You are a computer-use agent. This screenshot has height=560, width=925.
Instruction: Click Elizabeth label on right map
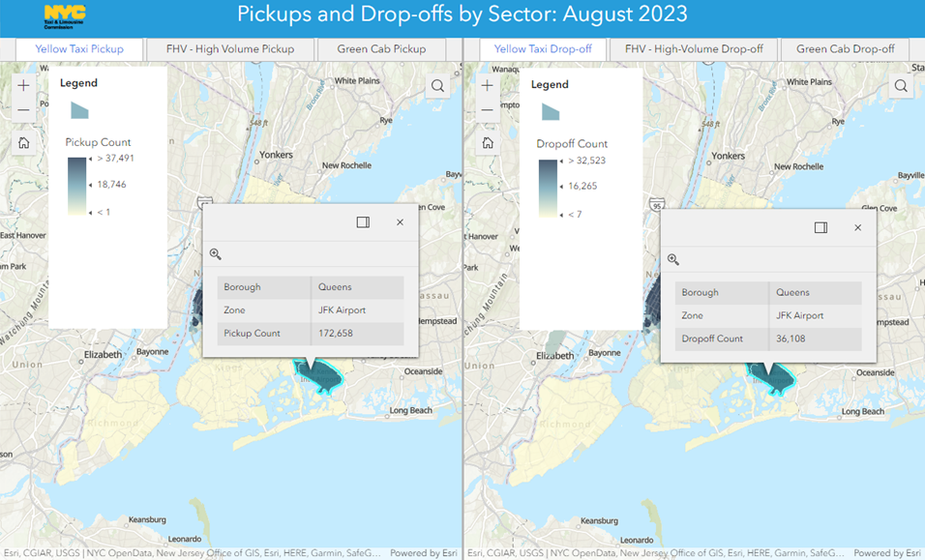click(554, 356)
